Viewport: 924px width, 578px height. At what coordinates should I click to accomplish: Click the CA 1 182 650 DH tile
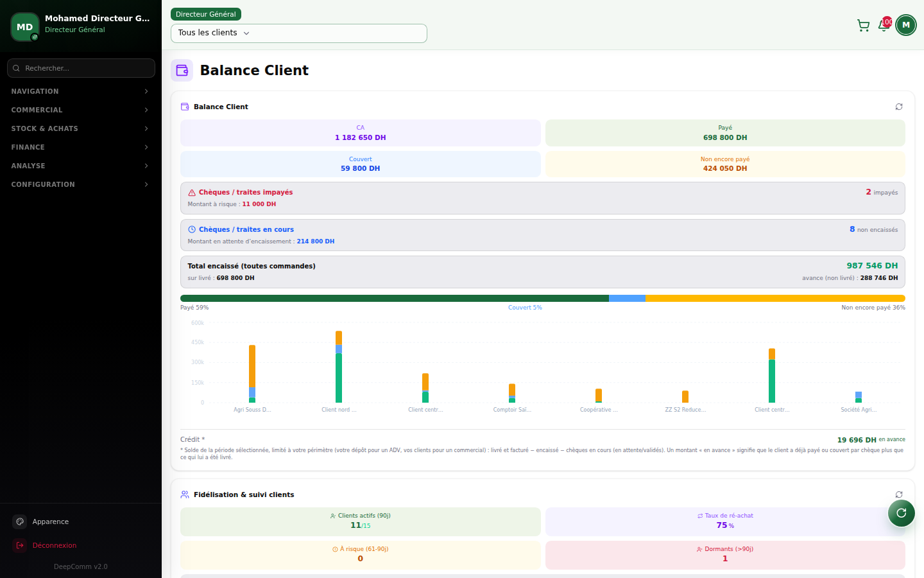(361, 133)
